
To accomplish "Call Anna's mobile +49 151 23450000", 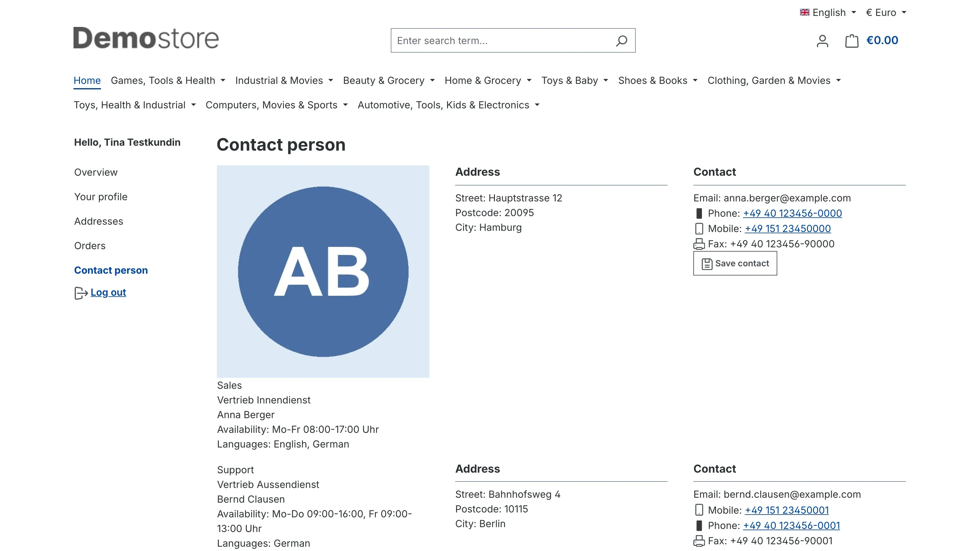I will tap(787, 229).
